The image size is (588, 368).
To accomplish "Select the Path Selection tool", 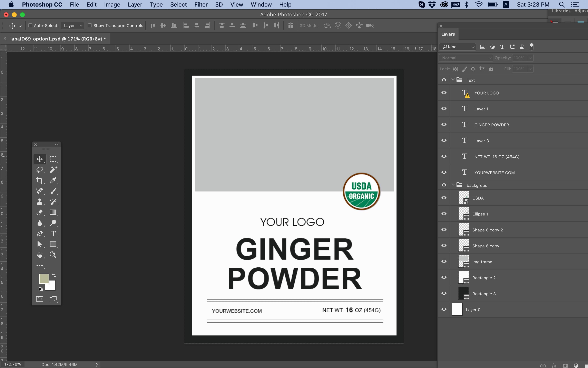I will pos(40,244).
